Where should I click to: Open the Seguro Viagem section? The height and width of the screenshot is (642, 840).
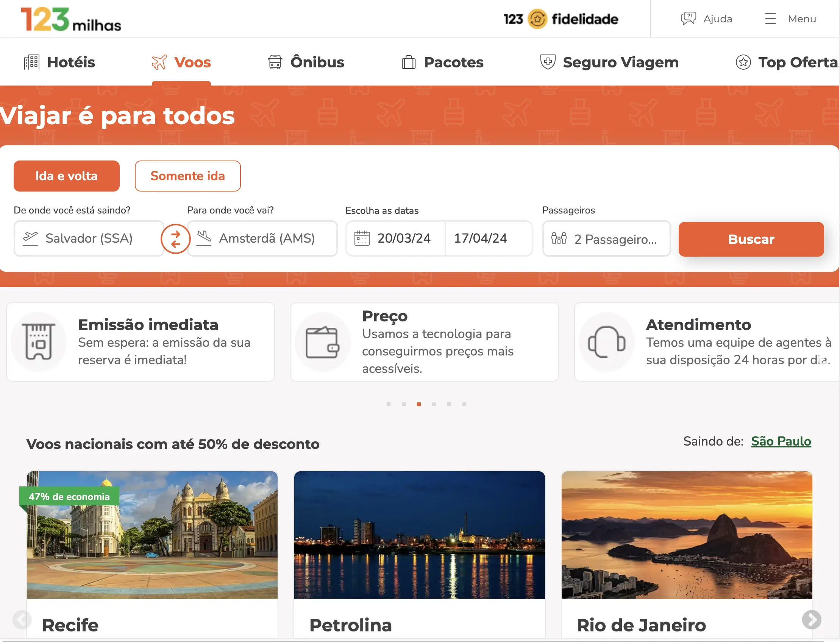[x=609, y=62]
